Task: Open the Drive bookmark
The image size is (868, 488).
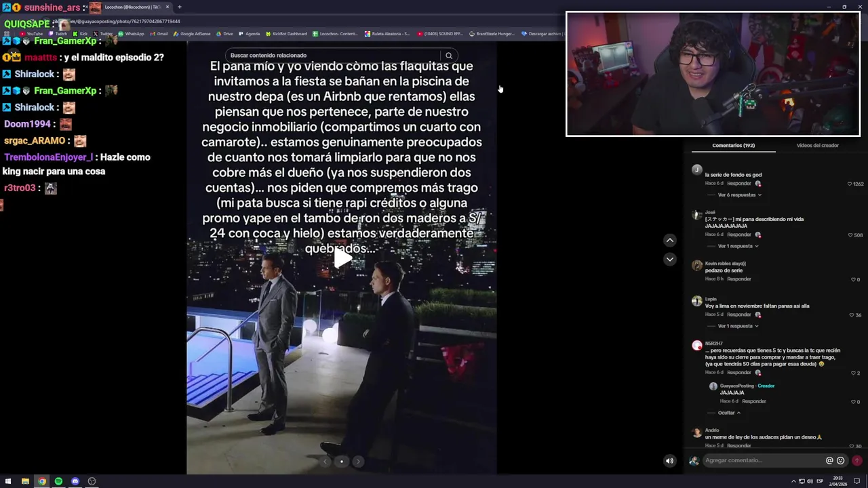Action: [224, 34]
